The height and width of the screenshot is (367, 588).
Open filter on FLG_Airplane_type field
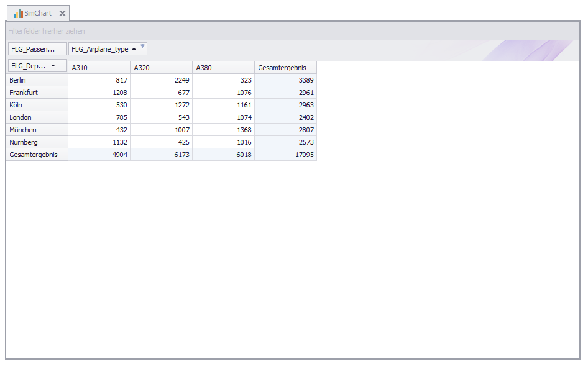142,46
